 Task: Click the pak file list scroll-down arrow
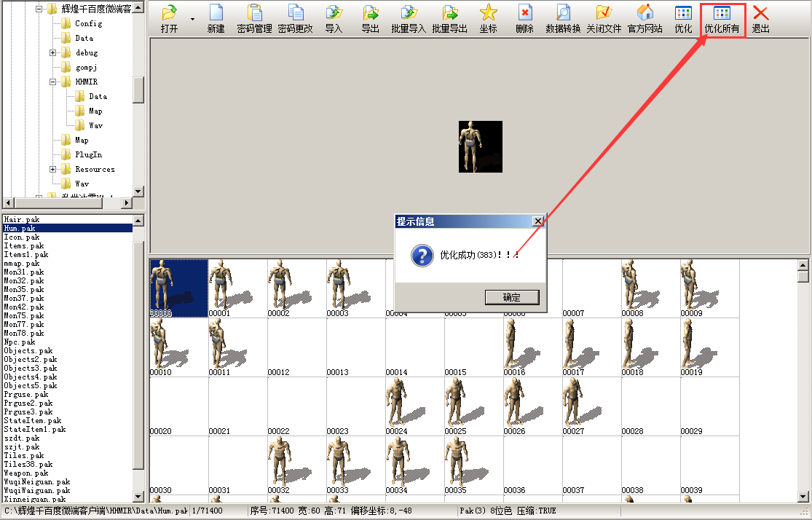(x=138, y=496)
